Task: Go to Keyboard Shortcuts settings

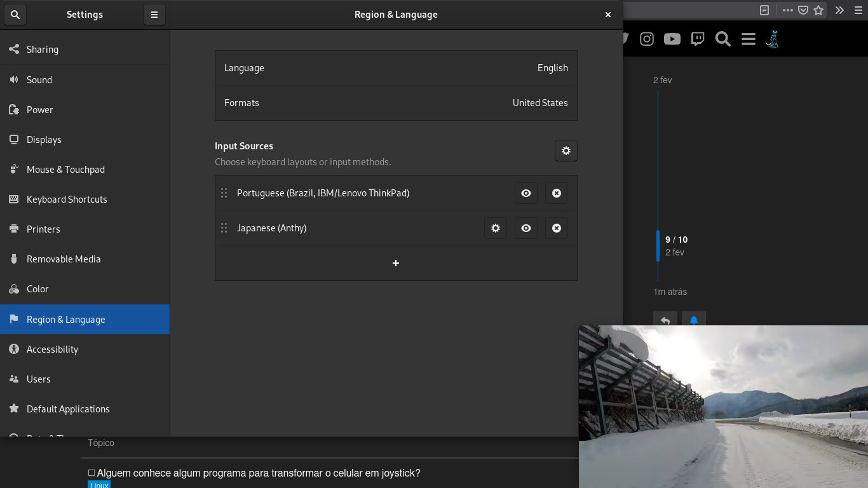Action: pyautogui.click(x=67, y=200)
